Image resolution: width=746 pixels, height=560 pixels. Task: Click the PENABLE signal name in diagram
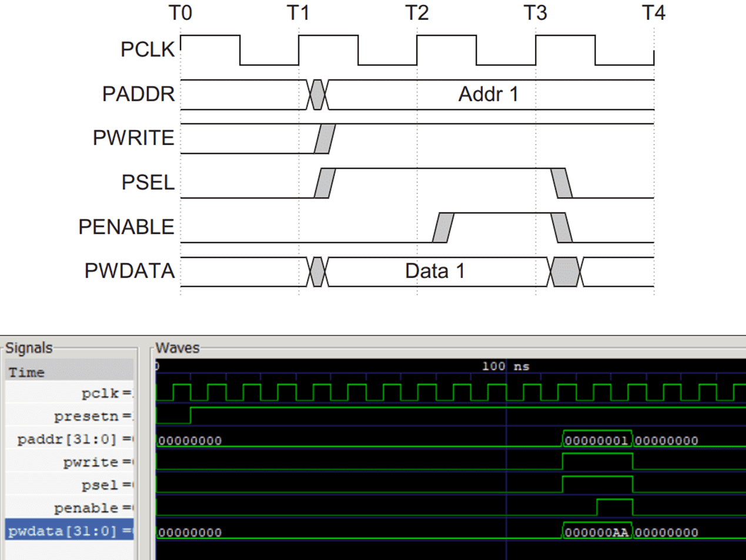tap(125, 226)
